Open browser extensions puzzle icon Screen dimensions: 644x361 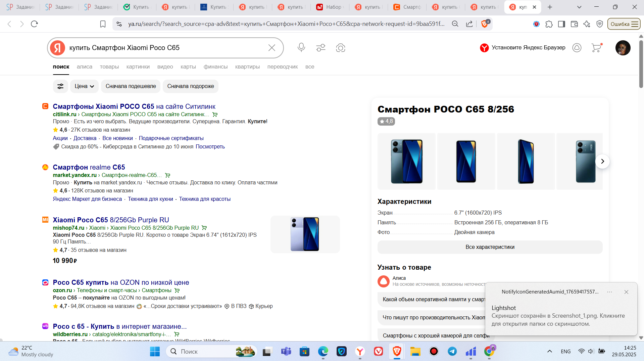549,24
